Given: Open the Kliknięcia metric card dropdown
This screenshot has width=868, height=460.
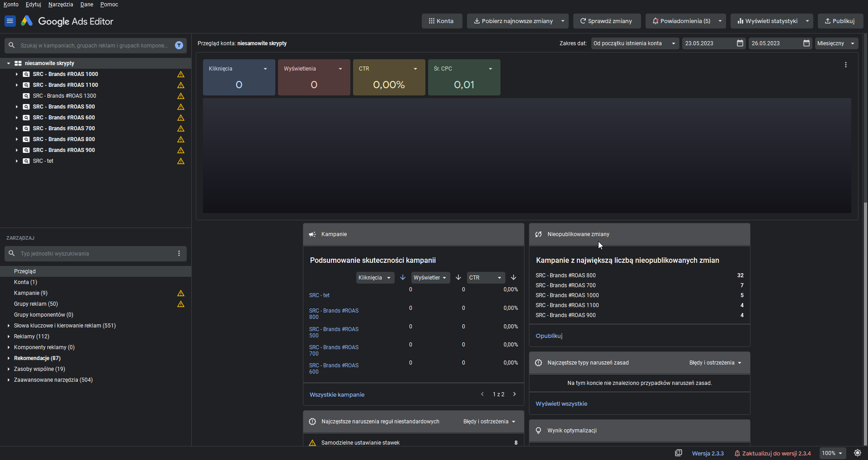Looking at the screenshot, I should pos(265,69).
